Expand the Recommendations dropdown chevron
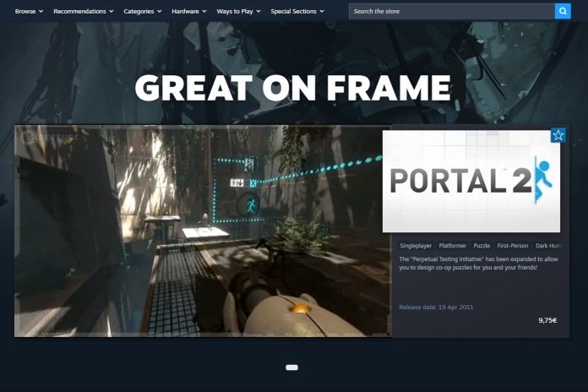Viewport: 588px width, 392px height. coord(112,11)
